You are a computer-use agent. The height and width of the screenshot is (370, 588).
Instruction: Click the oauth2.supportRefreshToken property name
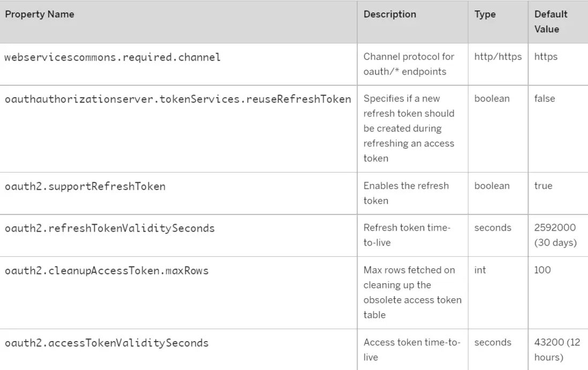pyautogui.click(x=85, y=186)
